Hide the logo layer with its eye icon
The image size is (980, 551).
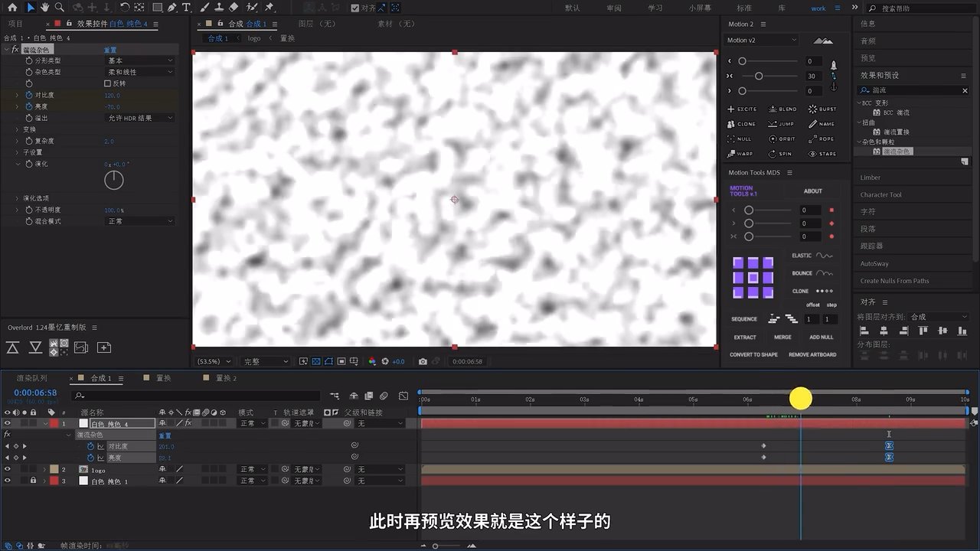pyautogui.click(x=8, y=469)
